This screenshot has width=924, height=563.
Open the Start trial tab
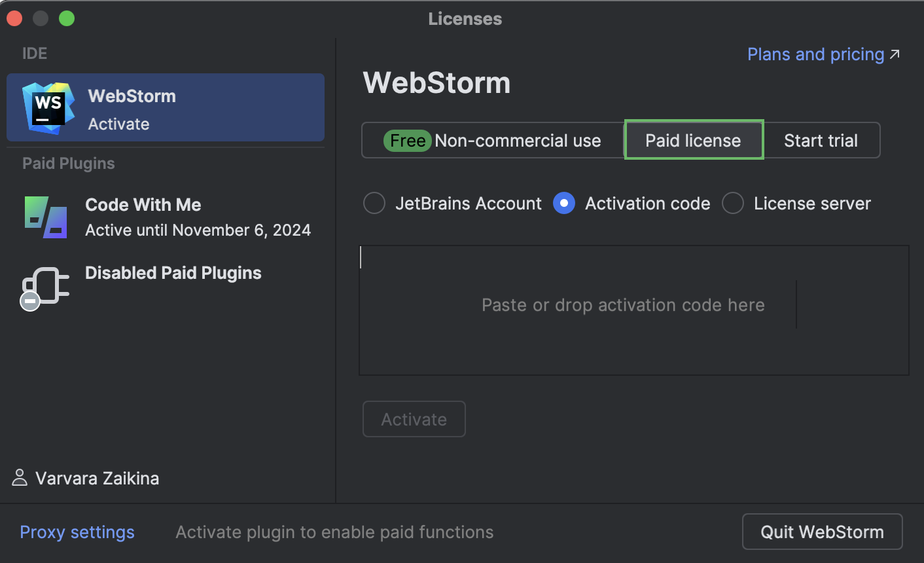coord(821,140)
